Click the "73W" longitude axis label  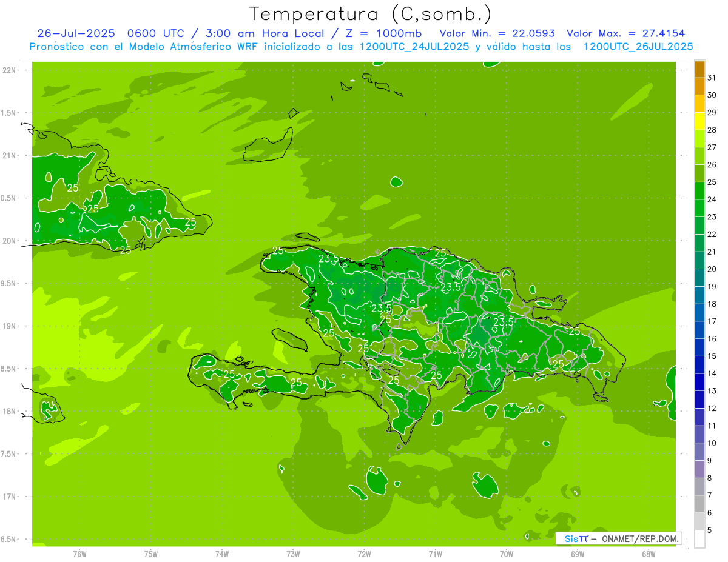[x=293, y=554]
